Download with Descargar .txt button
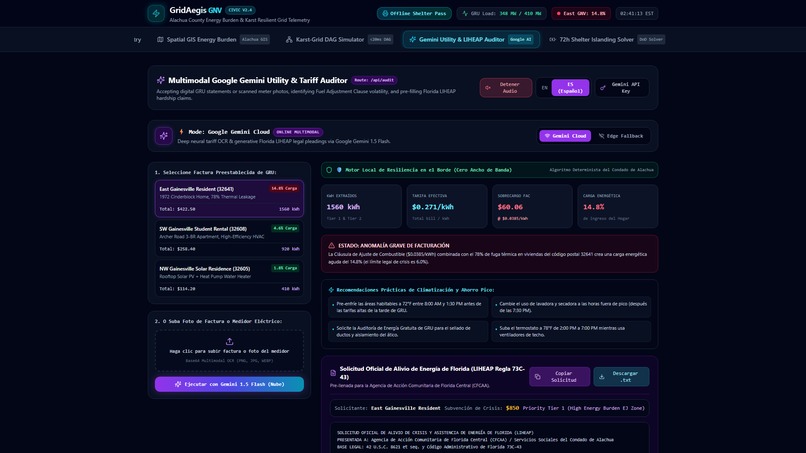Screen dimensions: 806x453 click(621, 376)
